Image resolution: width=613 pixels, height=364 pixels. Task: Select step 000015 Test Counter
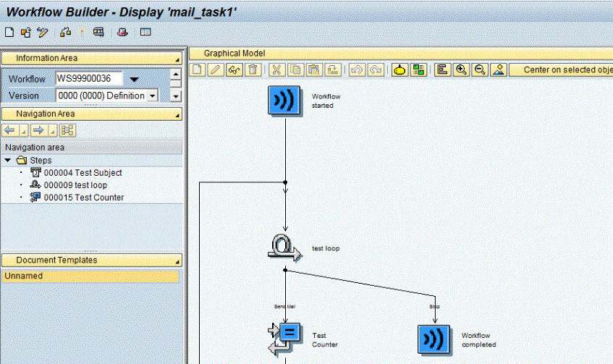[x=83, y=198]
